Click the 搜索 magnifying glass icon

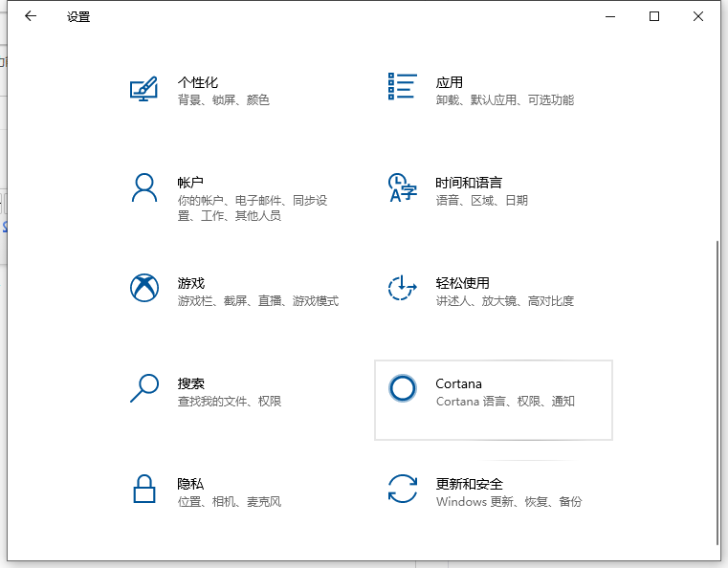coord(143,387)
